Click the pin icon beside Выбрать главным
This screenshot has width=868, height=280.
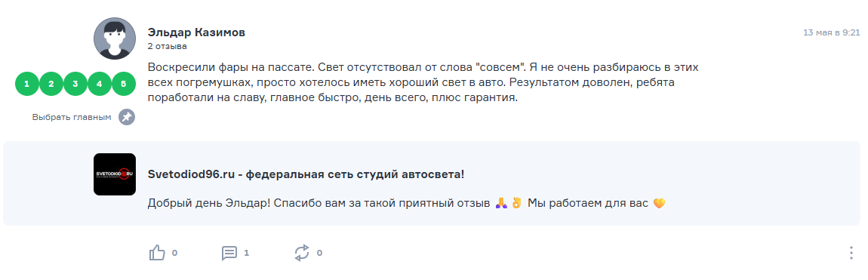127,117
